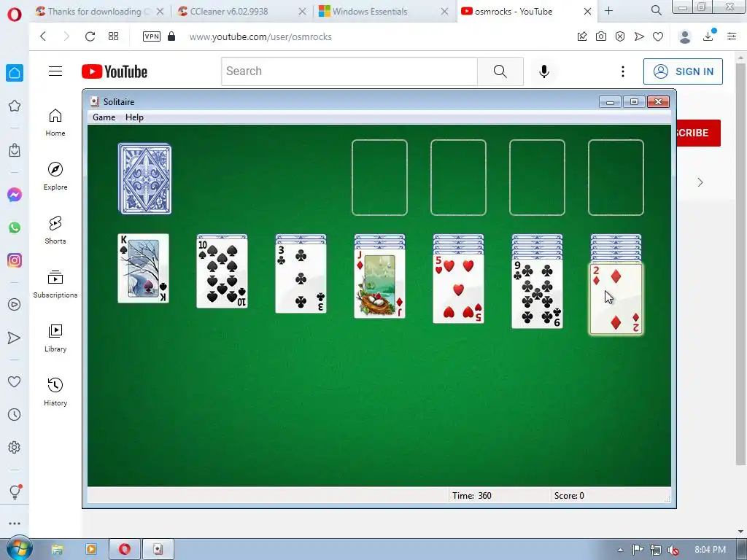The width and height of the screenshot is (747, 560).
Task: Select the 2 of diamonds card
Action: 616,298
